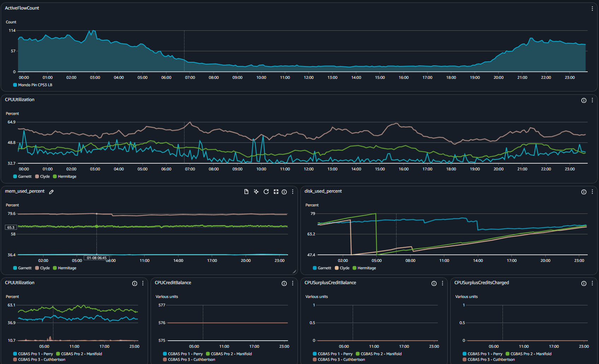Screen dimensions: 599x364
Task: Click the mem_used_percent widget title
Action: (25, 191)
